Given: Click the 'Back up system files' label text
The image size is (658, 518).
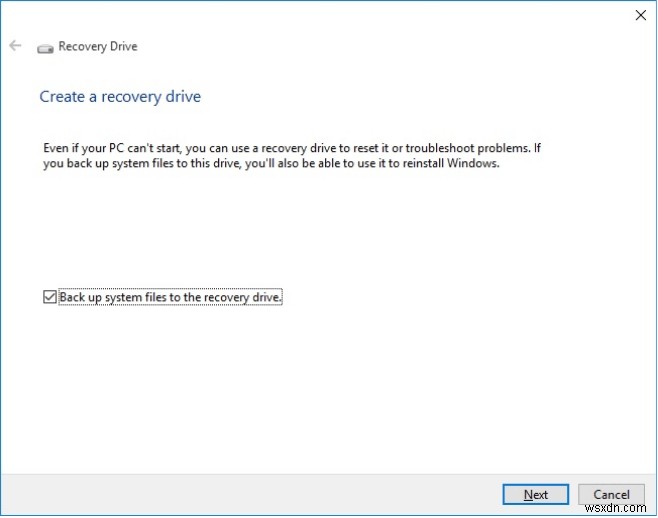Looking at the screenshot, I should (170, 297).
